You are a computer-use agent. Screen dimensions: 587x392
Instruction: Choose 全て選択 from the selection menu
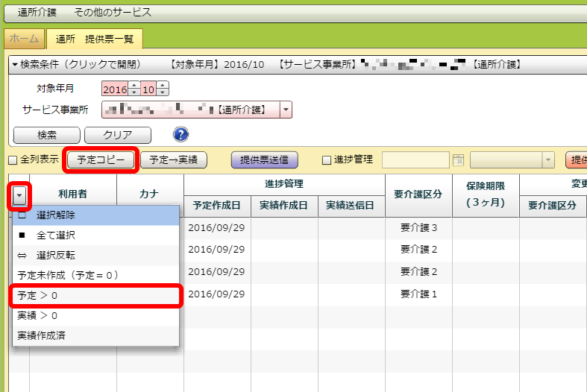[x=56, y=235]
